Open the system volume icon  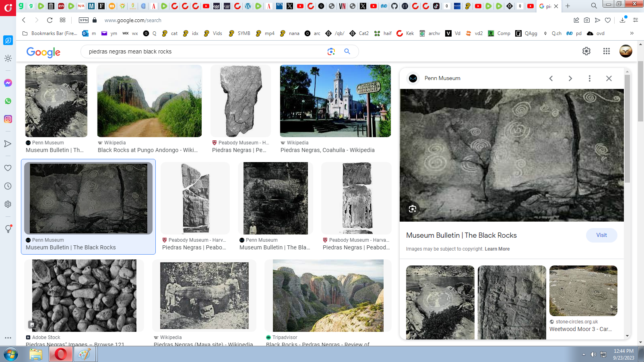coord(593,354)
